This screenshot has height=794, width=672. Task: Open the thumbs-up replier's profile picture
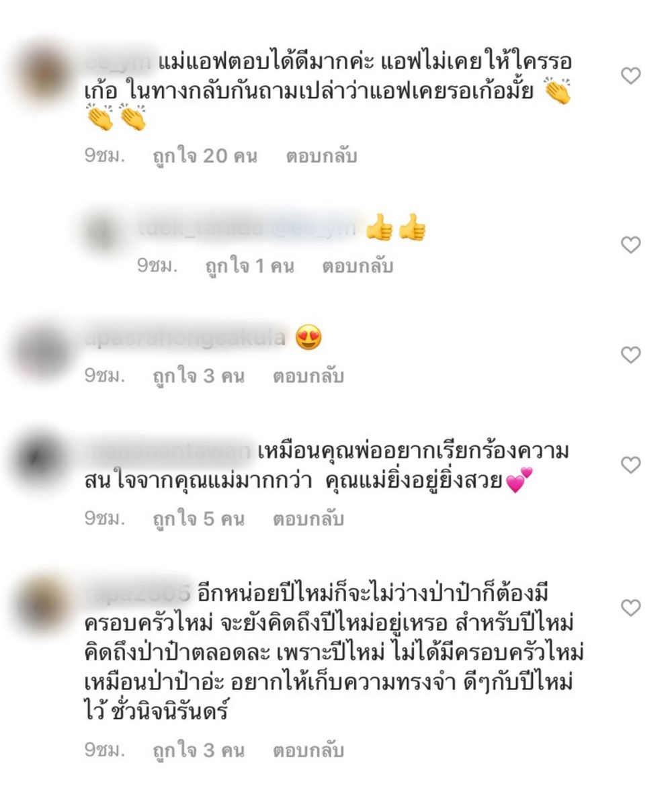103,233
